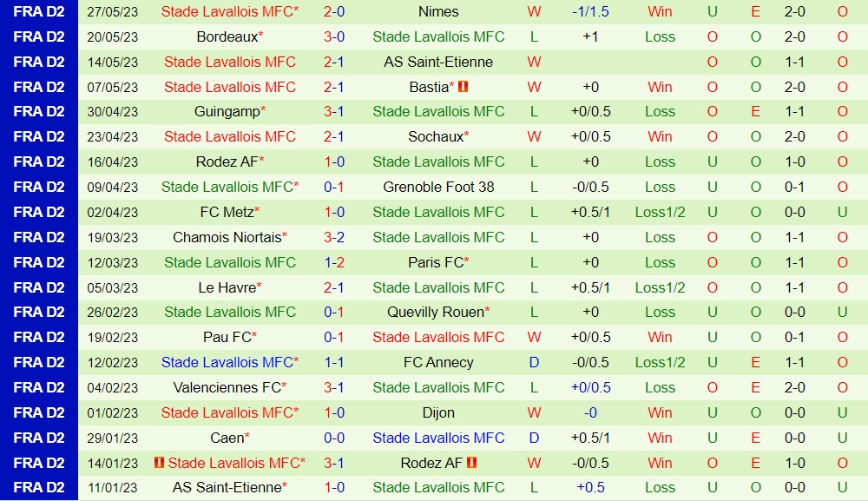The image size is (868, 501).
Task: Open the FC Metz team page
Action: tap(227, 212)
